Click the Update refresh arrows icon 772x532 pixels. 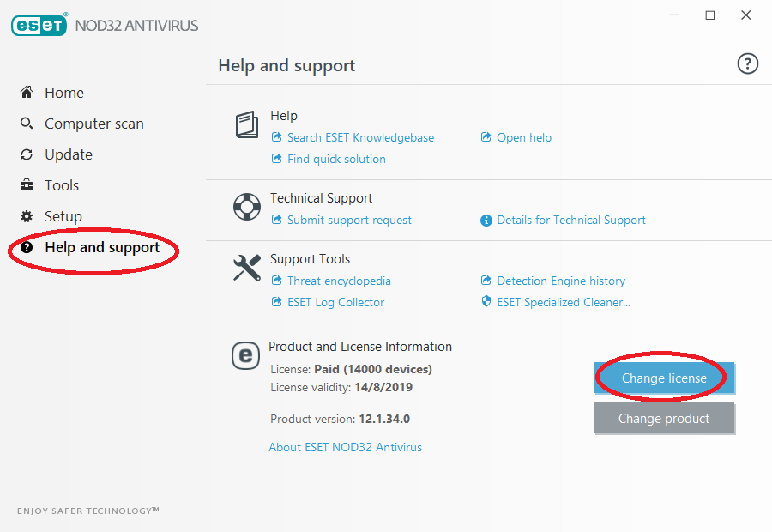(x=27, y=154)
